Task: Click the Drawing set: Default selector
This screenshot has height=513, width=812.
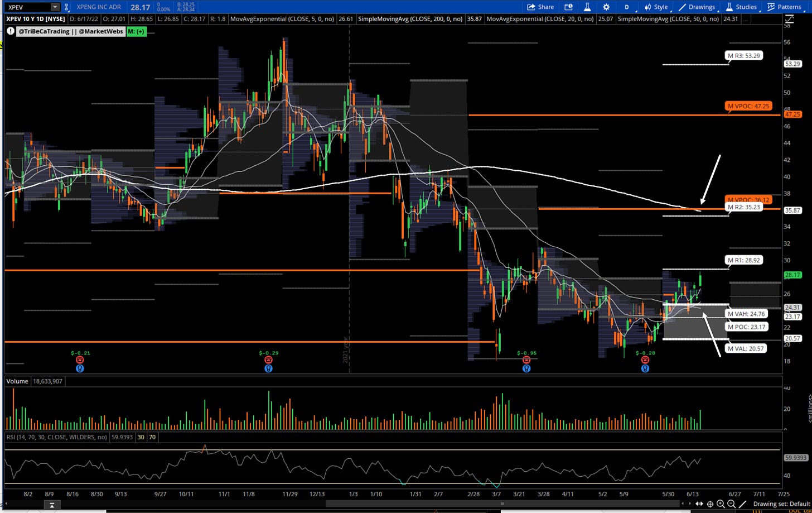Action: (781, 504)
